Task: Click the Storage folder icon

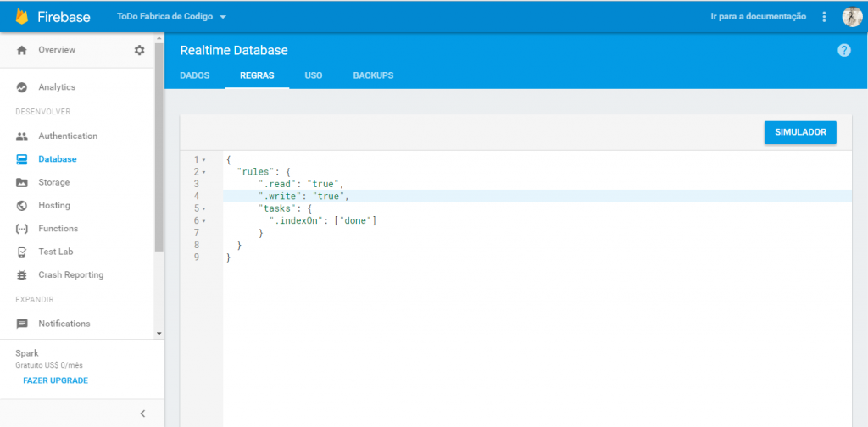Action: [x=22, y=183]
